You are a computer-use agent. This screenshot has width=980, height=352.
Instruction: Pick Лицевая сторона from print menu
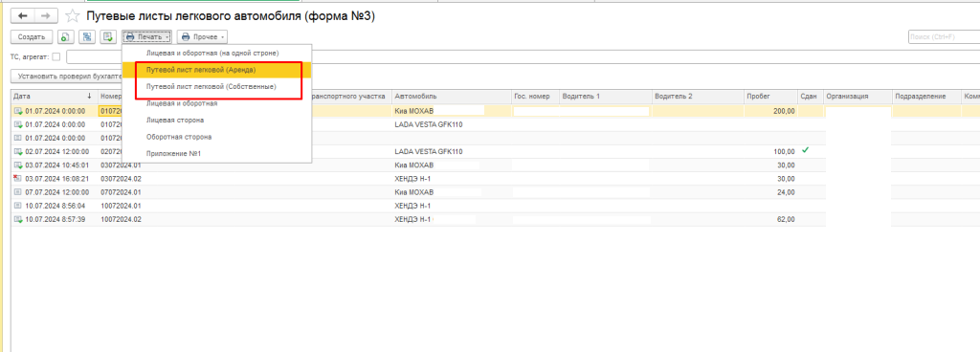click(174, 120)
